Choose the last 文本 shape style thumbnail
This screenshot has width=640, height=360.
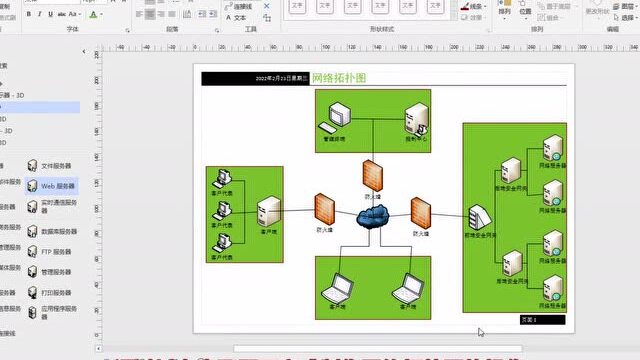tap(436, 7)
